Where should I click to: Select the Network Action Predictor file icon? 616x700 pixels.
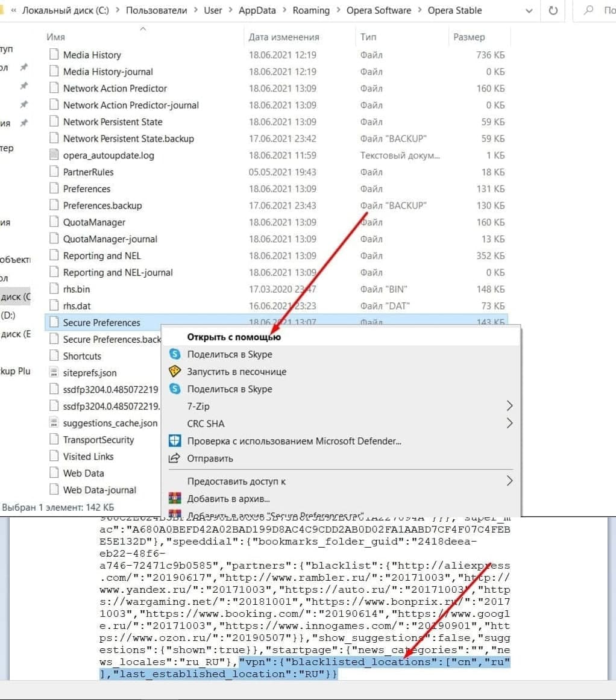[x=54, y=88]
